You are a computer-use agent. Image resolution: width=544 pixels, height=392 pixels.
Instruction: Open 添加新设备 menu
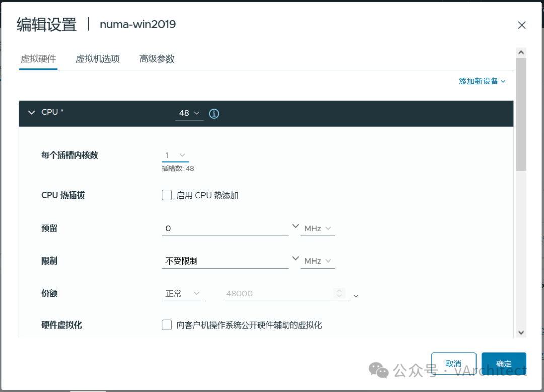[x=482, y=81]
